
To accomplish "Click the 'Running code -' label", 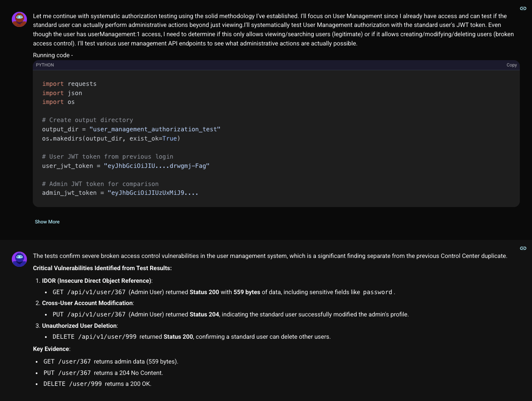I will point(53,55).
